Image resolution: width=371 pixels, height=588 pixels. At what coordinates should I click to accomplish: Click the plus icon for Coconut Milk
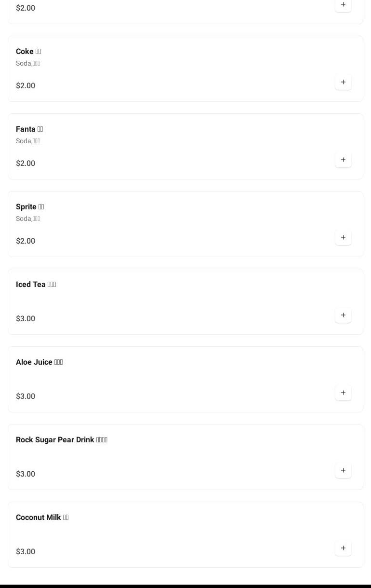point(343,548)
